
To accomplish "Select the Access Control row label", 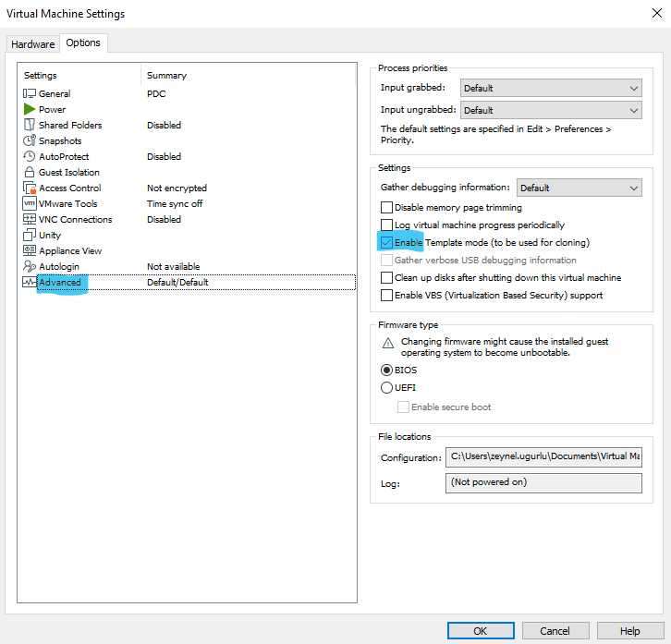I will [x=69, y=188].
